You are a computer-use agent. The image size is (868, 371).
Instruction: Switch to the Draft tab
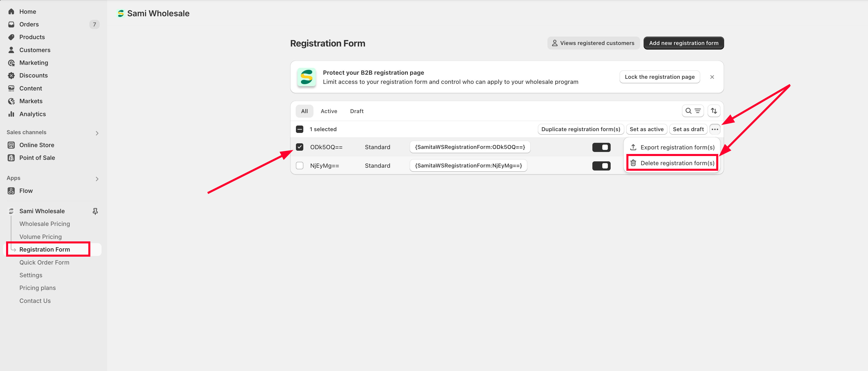coord(357,111)
